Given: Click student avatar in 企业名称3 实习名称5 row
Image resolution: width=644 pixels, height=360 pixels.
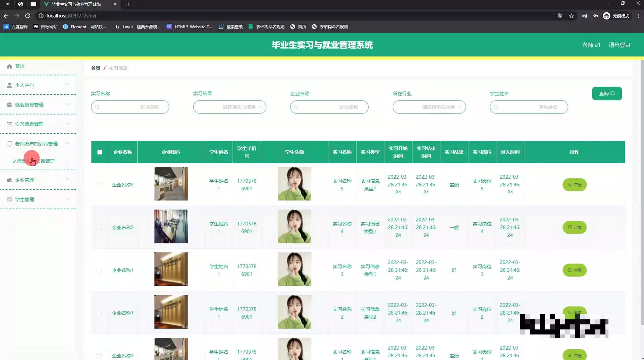Looking at the screenshot, I should point(294,184).
